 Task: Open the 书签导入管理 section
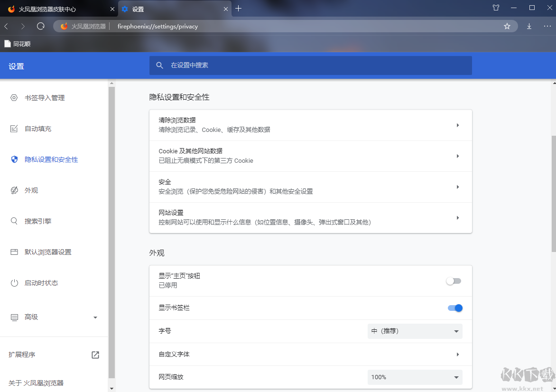click(44, 98)
